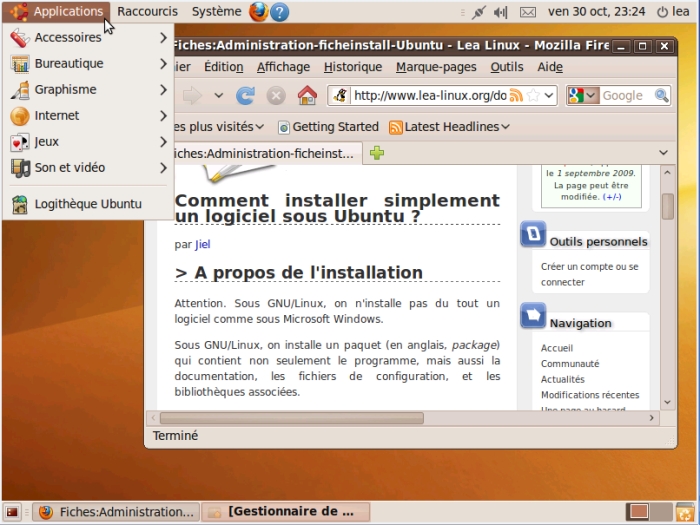Click the RSS feed icon in the address bar
Image resolution: width=700 pixels, height=525 pixels.
pyautogui.click(x=517, y=96)
